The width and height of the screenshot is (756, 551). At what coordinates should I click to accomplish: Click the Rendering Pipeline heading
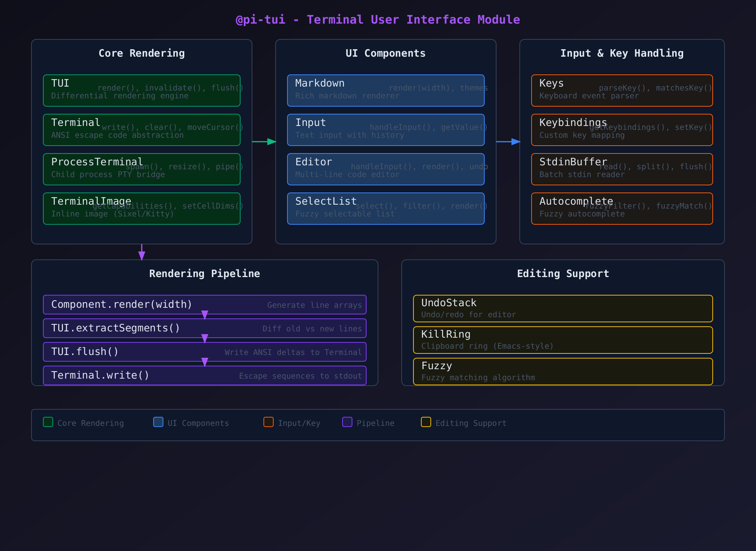pyautogui.click(x=205, y=274)
